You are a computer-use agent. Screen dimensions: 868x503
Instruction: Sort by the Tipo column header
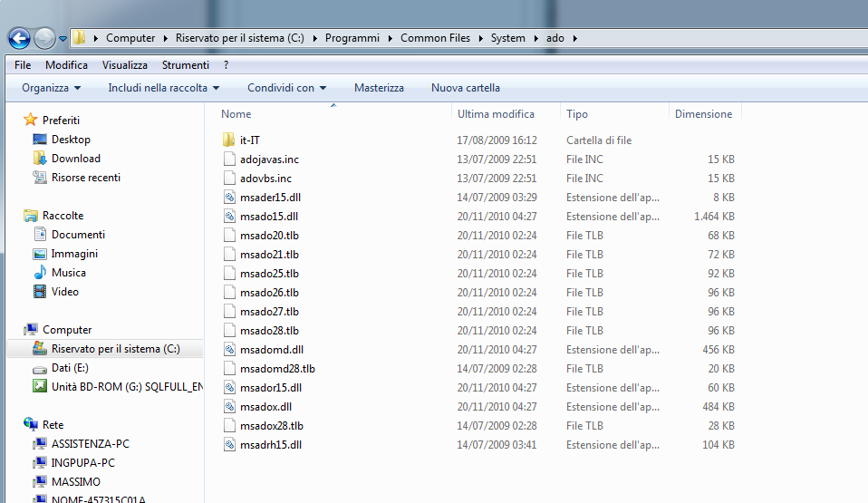coord(577,113)
